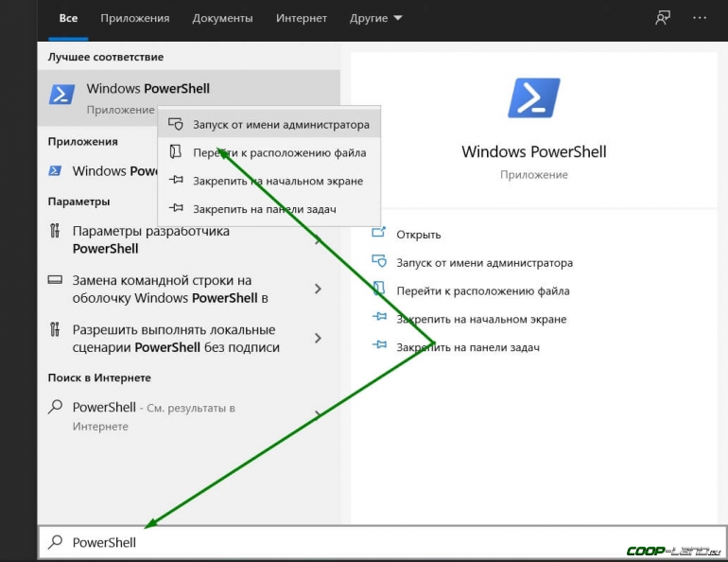The width and height of the screenshot is (728, 562).
Task: Choose 'Перейти к расположению файла' in context menu
Action: tap(279, 152)
